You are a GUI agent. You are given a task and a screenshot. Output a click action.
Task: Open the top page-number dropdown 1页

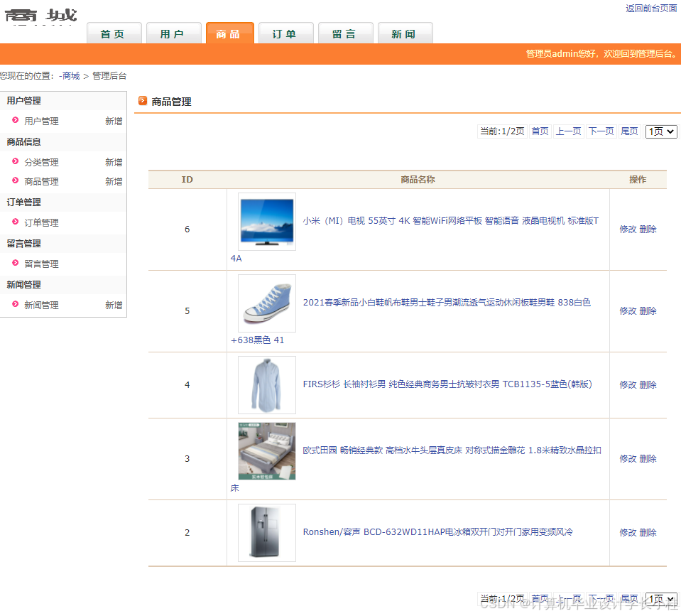pos(661,131)
